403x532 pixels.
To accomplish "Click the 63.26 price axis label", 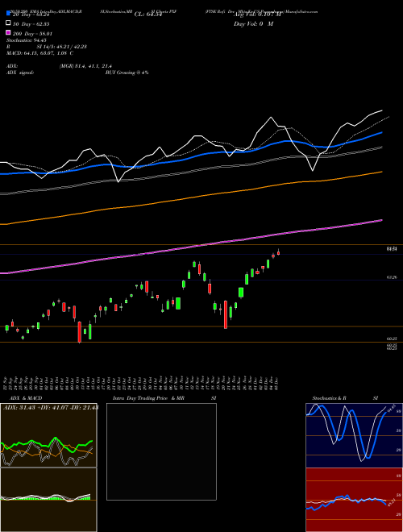I will click(x=392, y=277).
